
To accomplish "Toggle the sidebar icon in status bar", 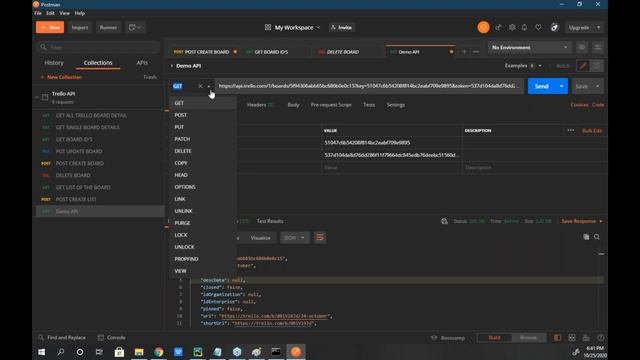I will tap(557, 338).
